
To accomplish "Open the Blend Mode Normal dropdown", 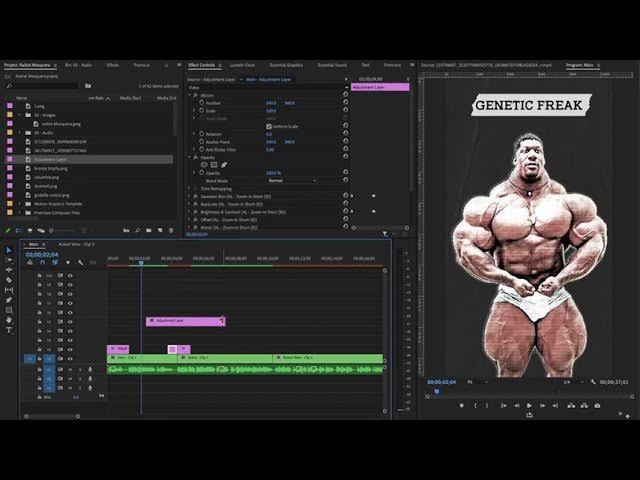I will (x=292, y=180).
